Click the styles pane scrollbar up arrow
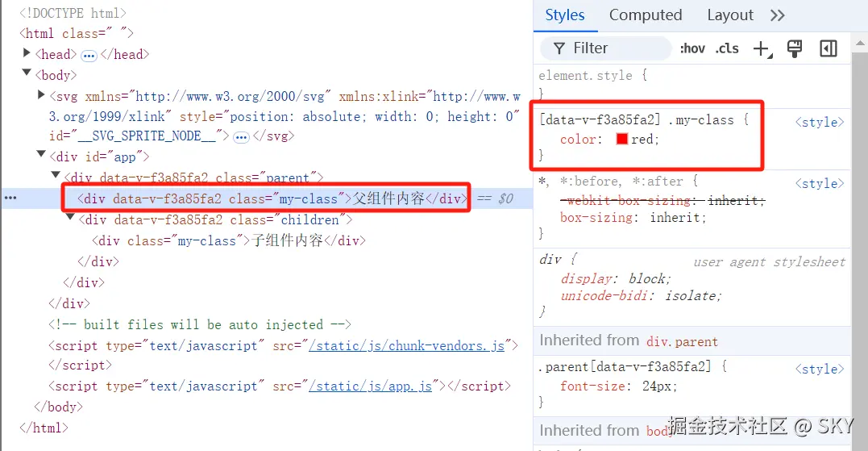Screen dimensions: 868x451 click(x=860, y=43)
